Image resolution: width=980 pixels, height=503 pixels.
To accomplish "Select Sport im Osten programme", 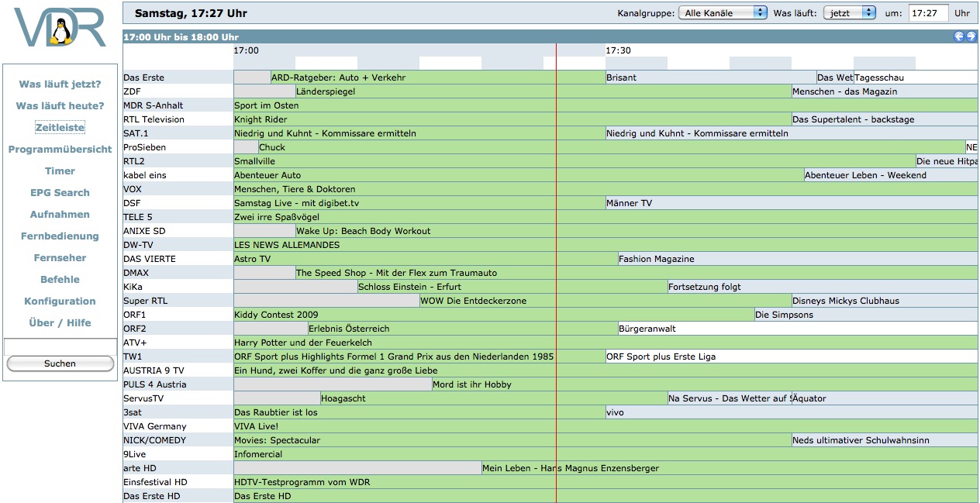I will click(606, 105).
